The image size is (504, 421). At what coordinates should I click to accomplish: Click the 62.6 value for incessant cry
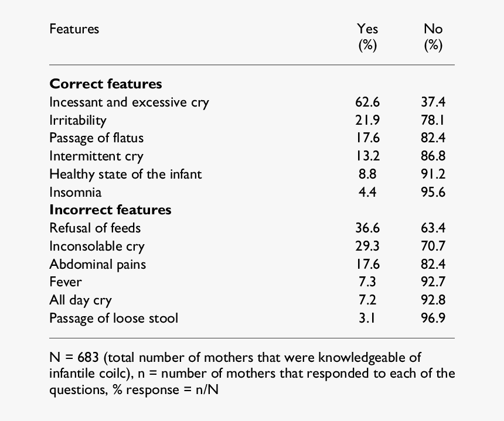pos(367,102)
